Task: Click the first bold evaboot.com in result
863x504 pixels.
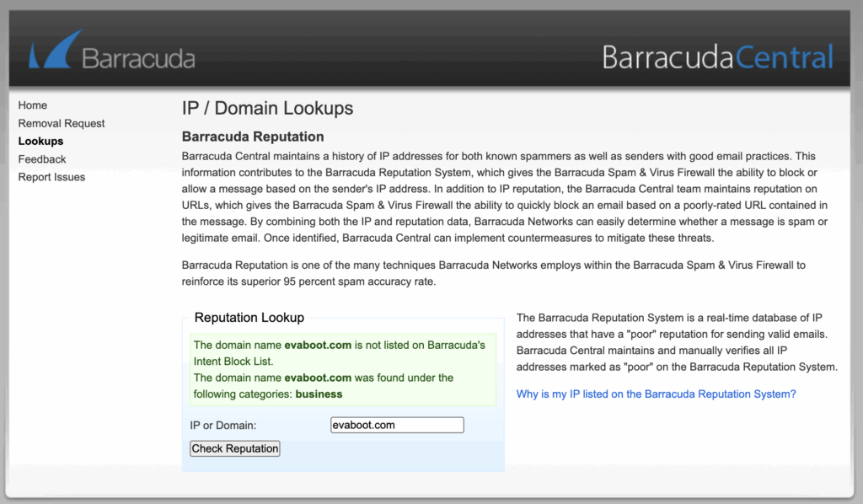Action: click(x=318, y=345)
